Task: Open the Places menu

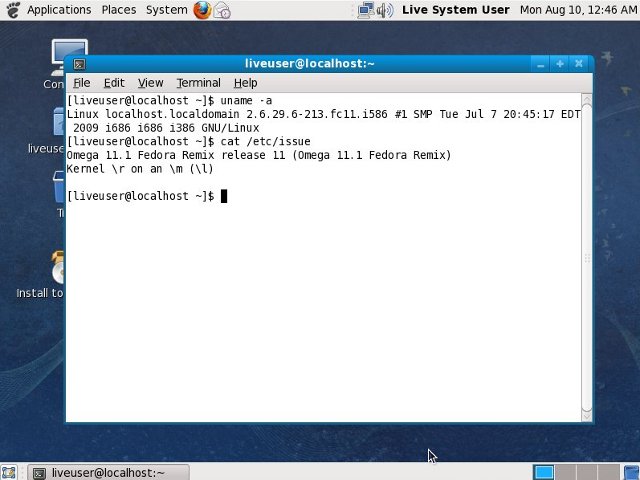Action: (119, 10)
